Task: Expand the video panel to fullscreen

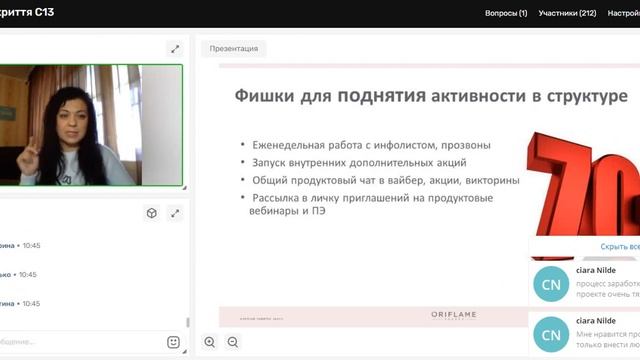Action: [x=175, y=49]
